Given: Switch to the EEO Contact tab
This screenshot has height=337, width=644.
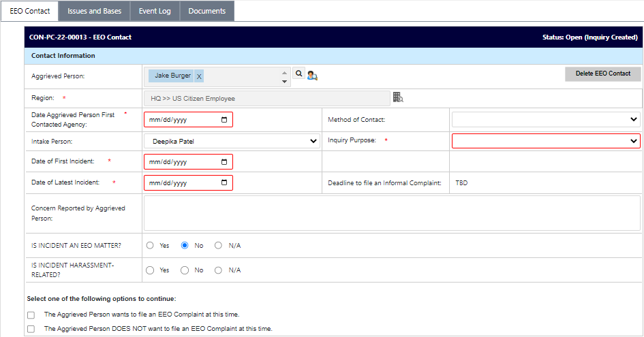Looking at the screenshot, I should pyautogui.click(x=30, y=11).
